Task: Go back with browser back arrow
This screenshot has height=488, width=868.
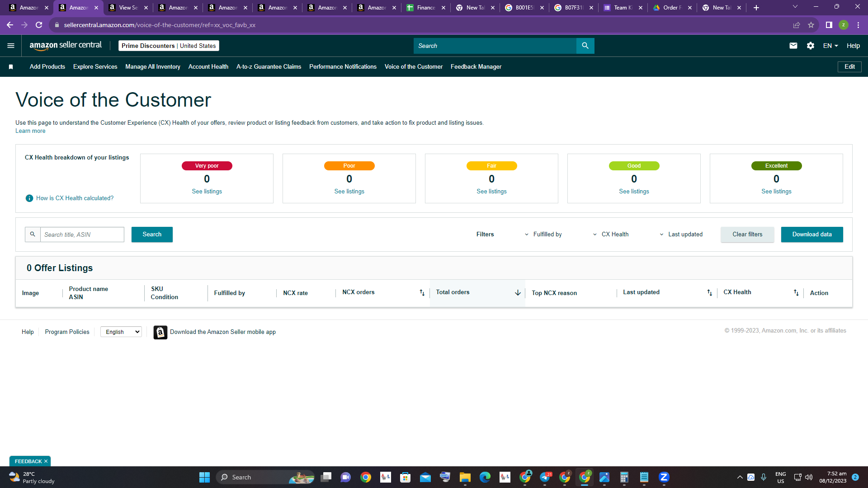Action: pos(10,25)
